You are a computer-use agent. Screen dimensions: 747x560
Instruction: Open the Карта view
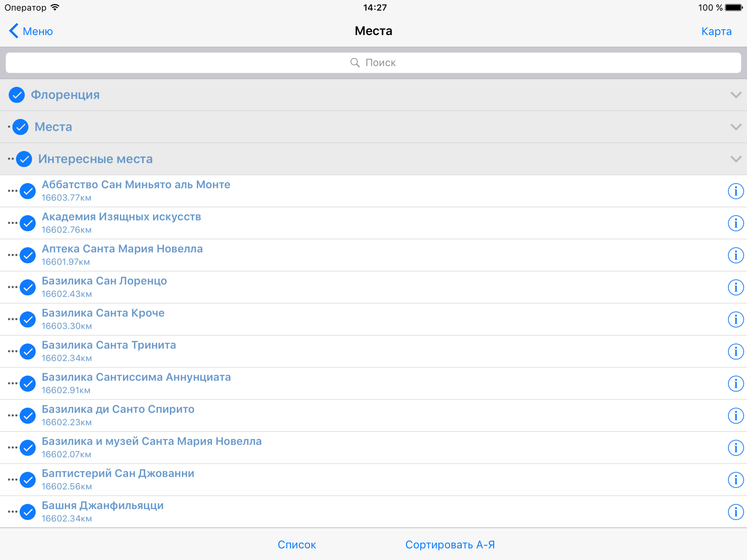716,31
